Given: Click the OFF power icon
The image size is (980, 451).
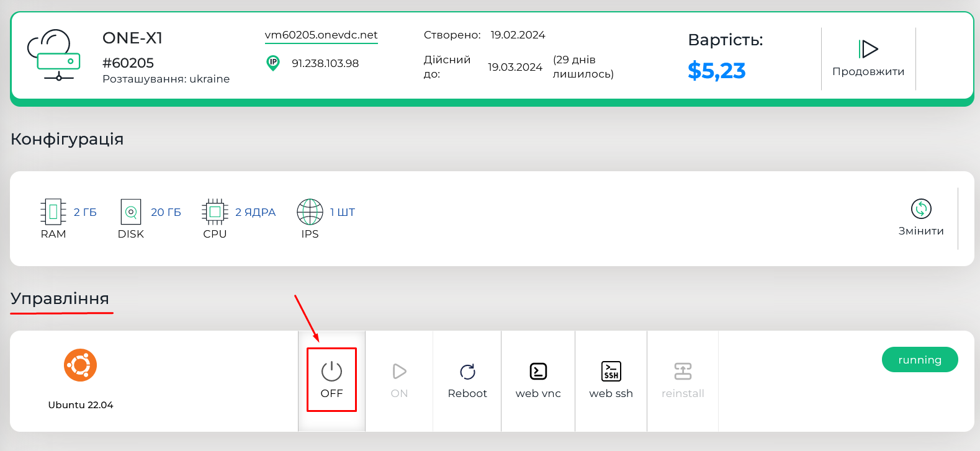Looking at the screenshot, I should (331, 371).
